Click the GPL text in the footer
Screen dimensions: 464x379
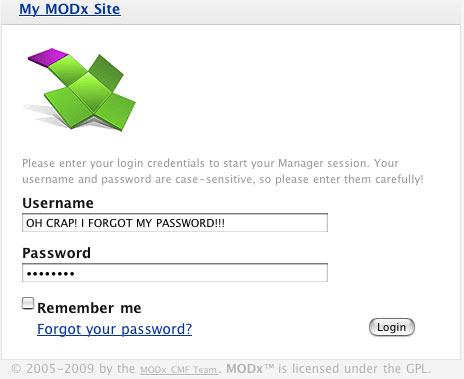click(418, 369)
